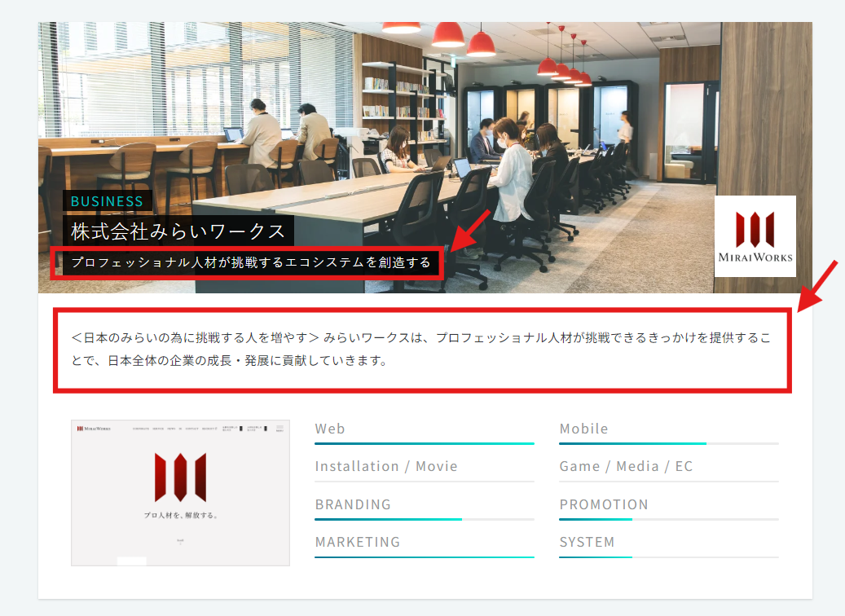Click the BUSINESS category label
This screenshot has height=616, width=845.
(x=108, y=201)
